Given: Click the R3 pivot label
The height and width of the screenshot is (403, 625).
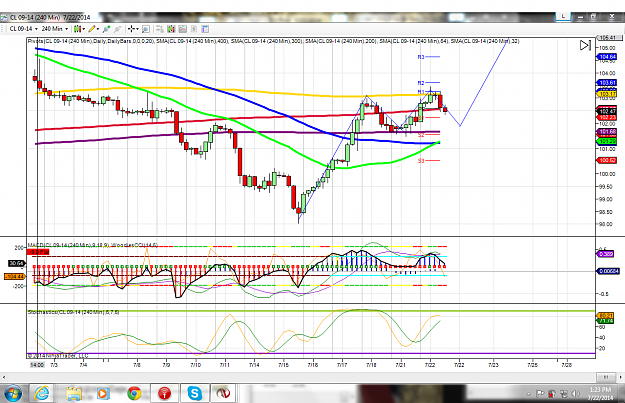Looking at the screenshot, I should point(421,57).
